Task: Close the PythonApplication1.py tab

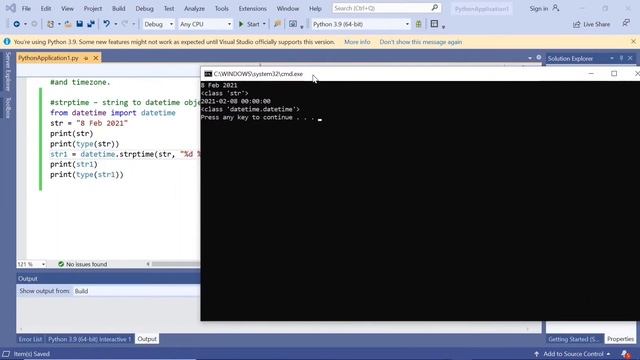Action: coord(96,58)
